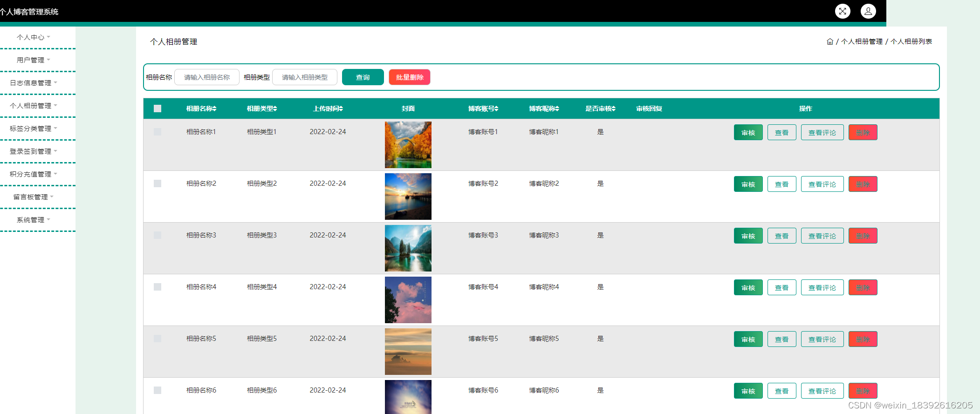This screenshot has width=980, height=414.
Task: Sort table by 上传时间 column arrows
Action: (341, 109)
